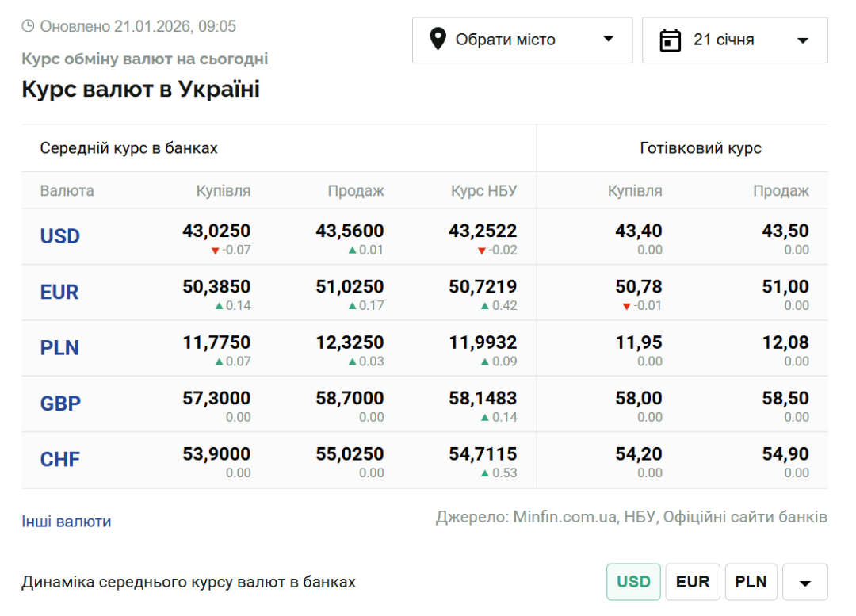Click green up arrow under CHF NBU rate
Viewport: 856px width, 616px height.
click(x=485, y=473)
